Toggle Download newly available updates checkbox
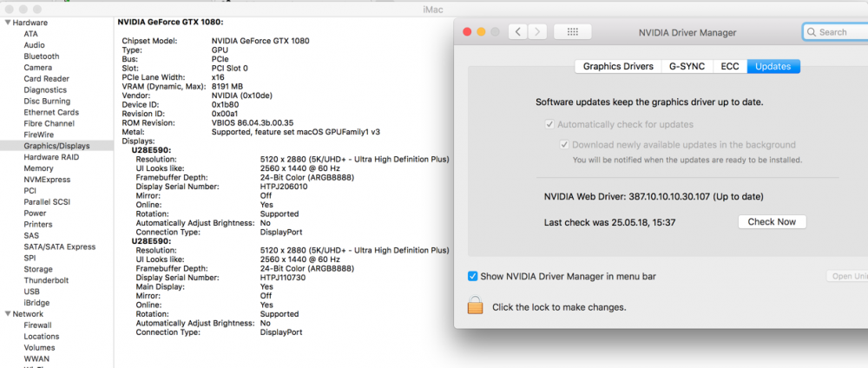The image size is (868, 368). coord(564,145)
